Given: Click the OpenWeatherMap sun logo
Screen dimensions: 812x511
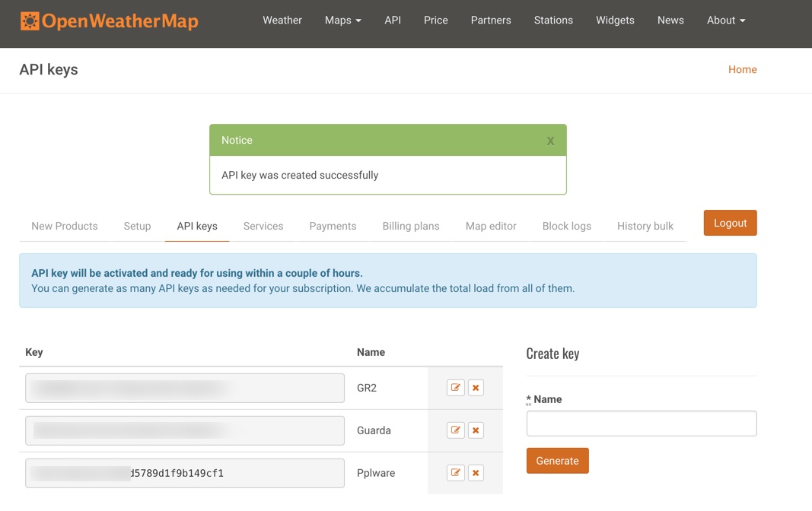Looking at the screenshot, I should click(31, 21).
